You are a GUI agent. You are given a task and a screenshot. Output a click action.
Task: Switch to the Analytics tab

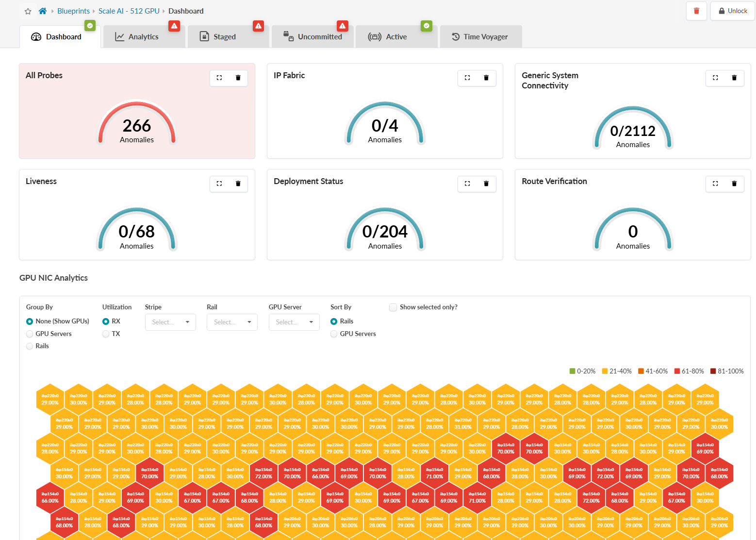point(143,37)
